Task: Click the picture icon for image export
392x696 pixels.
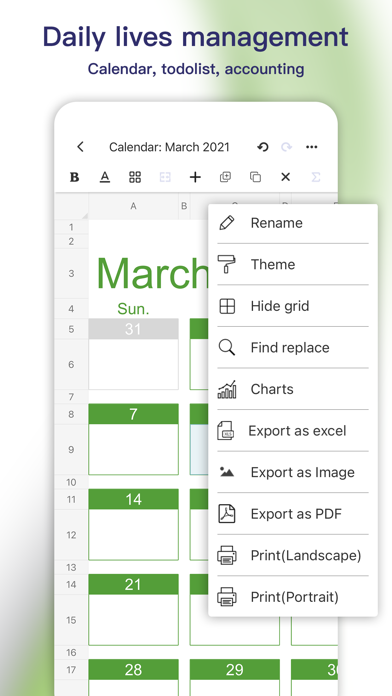Action: (227, 472)
